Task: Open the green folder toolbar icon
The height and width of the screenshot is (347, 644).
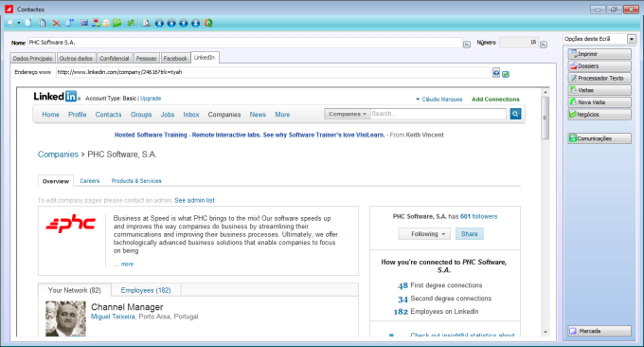Action: tap(117, 23)
